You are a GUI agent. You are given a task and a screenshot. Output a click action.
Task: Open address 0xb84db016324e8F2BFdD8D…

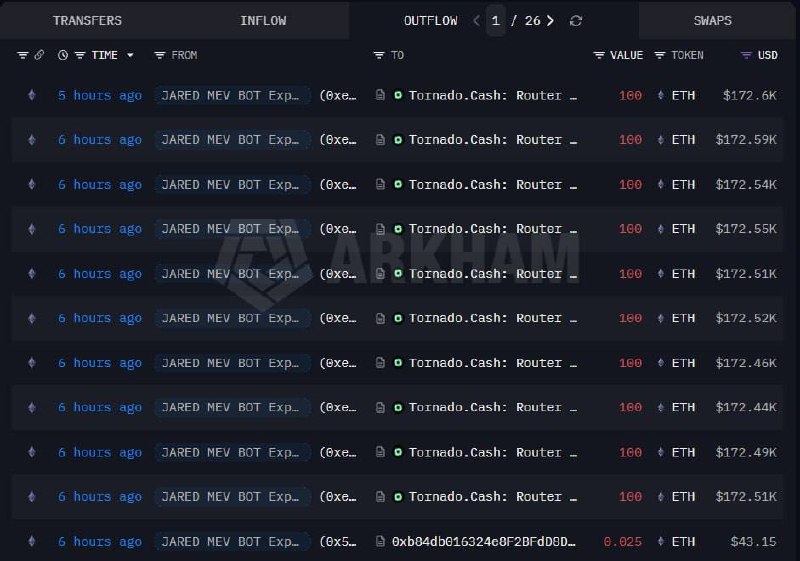[483, 542]
